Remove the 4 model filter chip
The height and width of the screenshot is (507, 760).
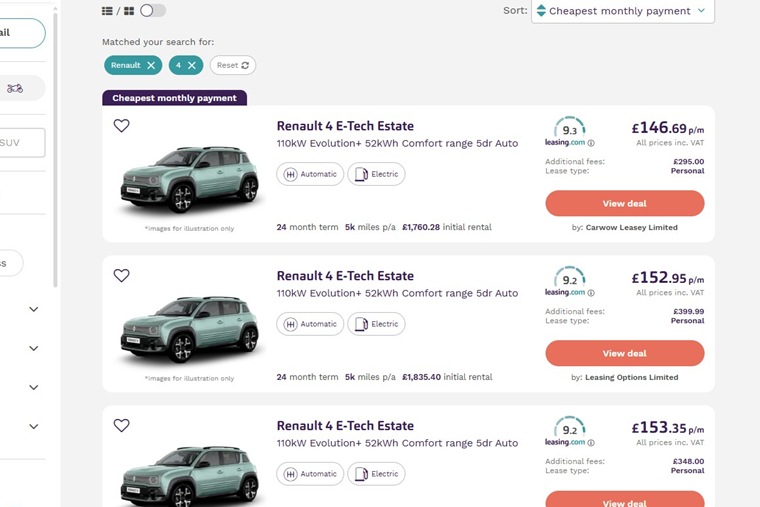click(192, 65)
